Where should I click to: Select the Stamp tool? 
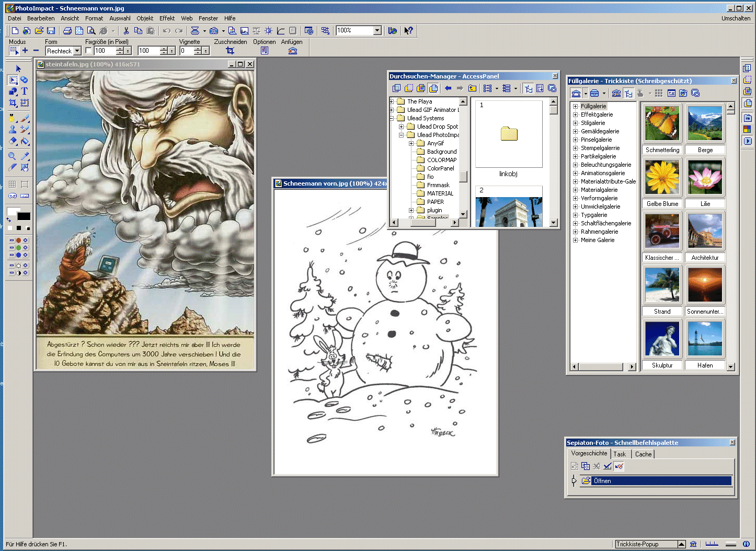click(13, 130)
